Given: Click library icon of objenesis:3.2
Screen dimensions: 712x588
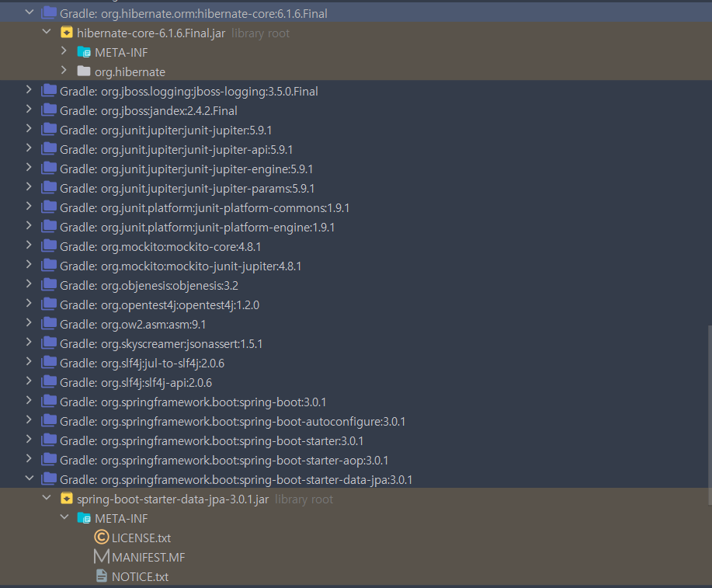Looking at the screenshot, I should (49, 285).
